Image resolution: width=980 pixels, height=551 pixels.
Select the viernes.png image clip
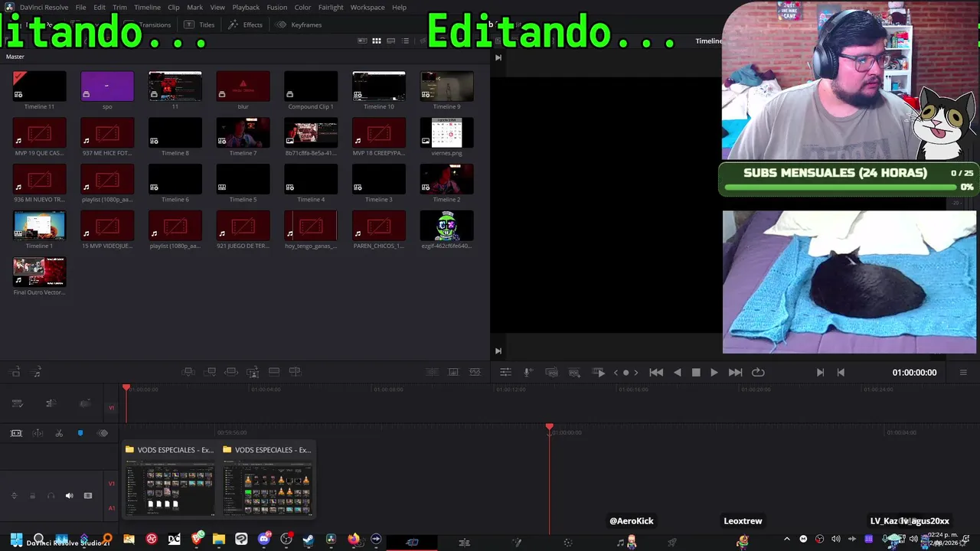coord(447,133)
